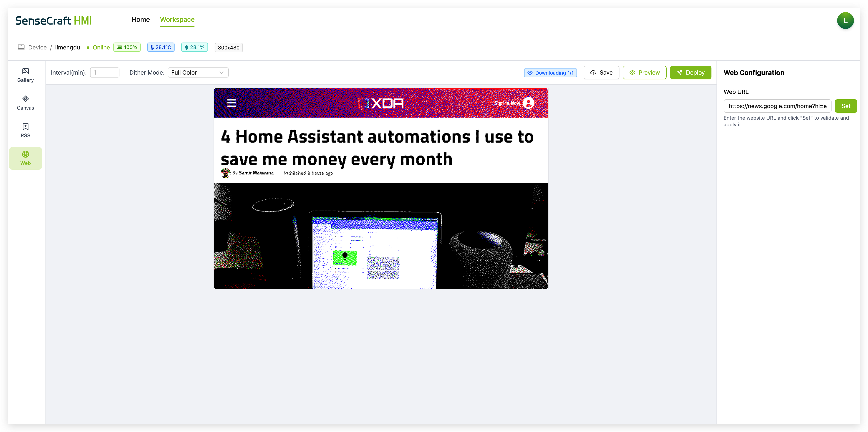Click author Samir Makwana in preview
The image size is (868, 432).
(x=256, y=173)
